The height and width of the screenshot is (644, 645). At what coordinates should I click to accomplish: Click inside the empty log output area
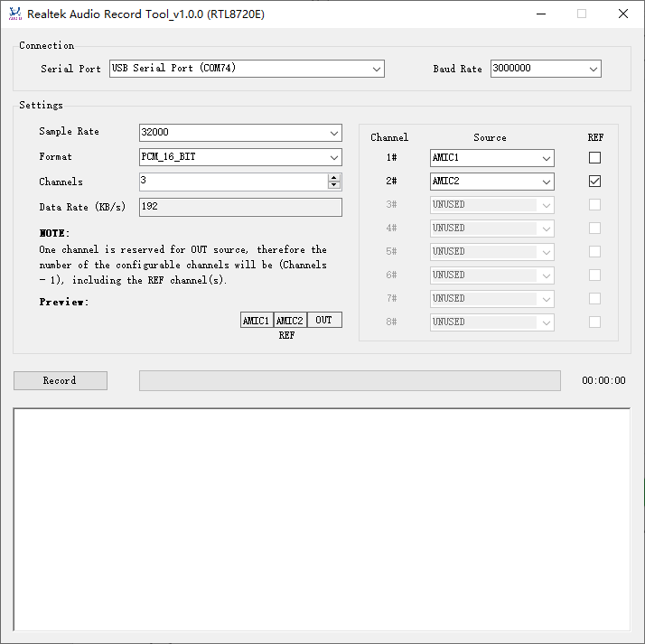(322, 518)
